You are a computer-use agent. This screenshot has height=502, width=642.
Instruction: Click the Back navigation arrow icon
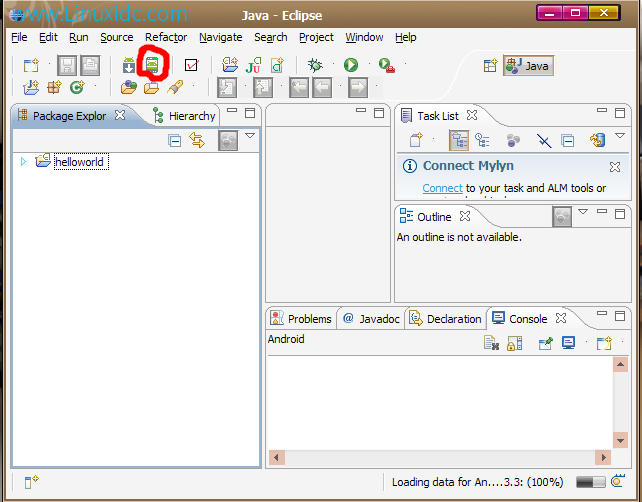[322, 87]
